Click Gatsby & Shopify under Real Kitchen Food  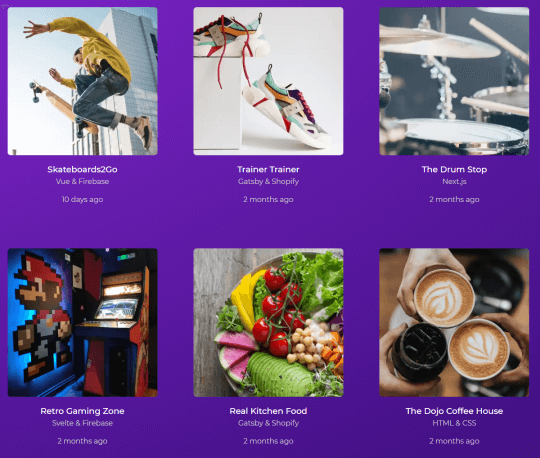click(268, 423)
